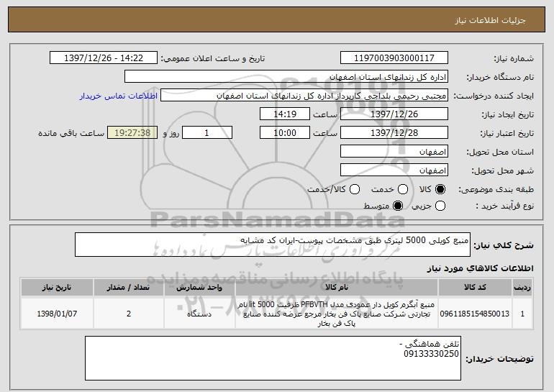Click the واحد شمارش column header
Screen dimensions: 554x392
point(199,288)
